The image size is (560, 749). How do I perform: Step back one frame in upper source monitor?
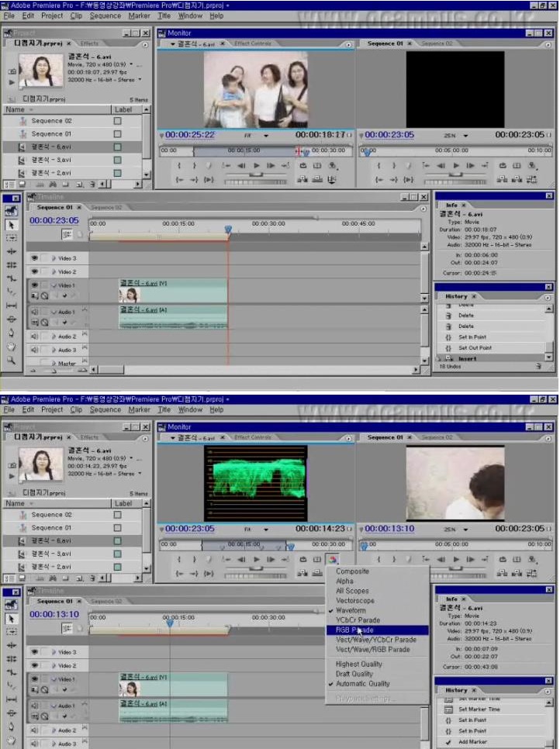point(241,166)
